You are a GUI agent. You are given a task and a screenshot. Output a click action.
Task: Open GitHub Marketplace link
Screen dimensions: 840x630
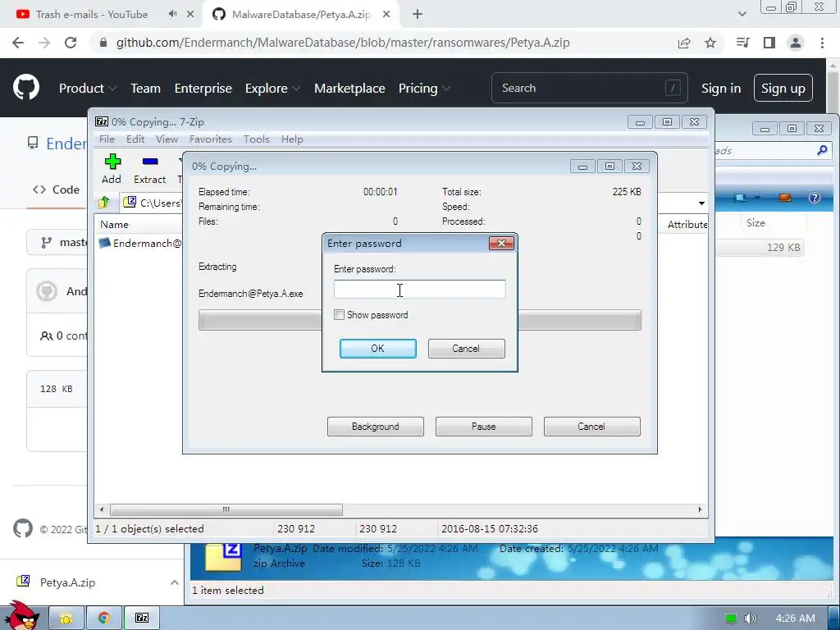tap(349, 89)
